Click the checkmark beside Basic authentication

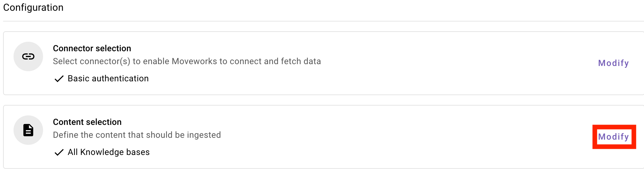59,79
